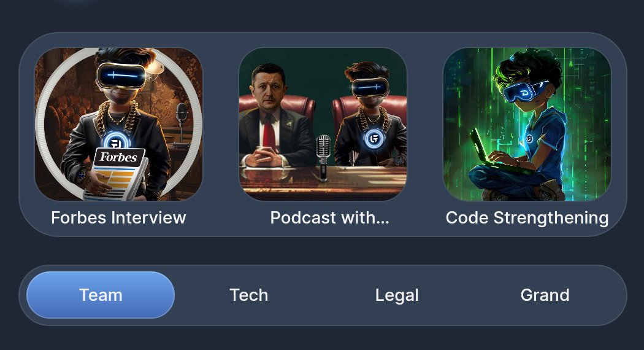
Task: Click the glowing chest badge above the Forbes magazine
Action: tap(115, 141)
